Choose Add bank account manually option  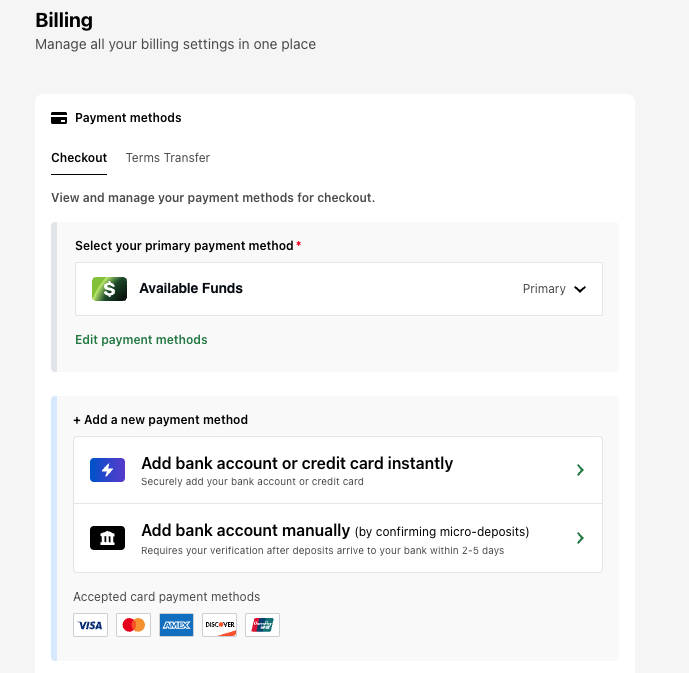[338, 538]
